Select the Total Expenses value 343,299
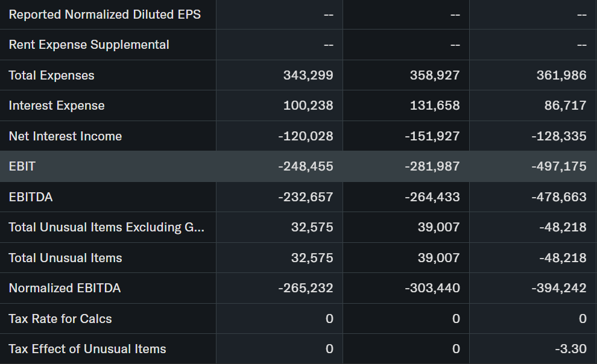This screenshot has height=364, width=597. (x=308, y=75)
